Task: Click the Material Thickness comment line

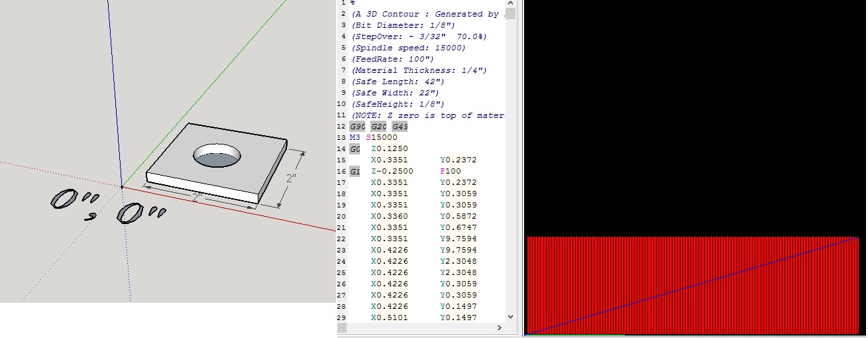Action: (x=419, y=70)
